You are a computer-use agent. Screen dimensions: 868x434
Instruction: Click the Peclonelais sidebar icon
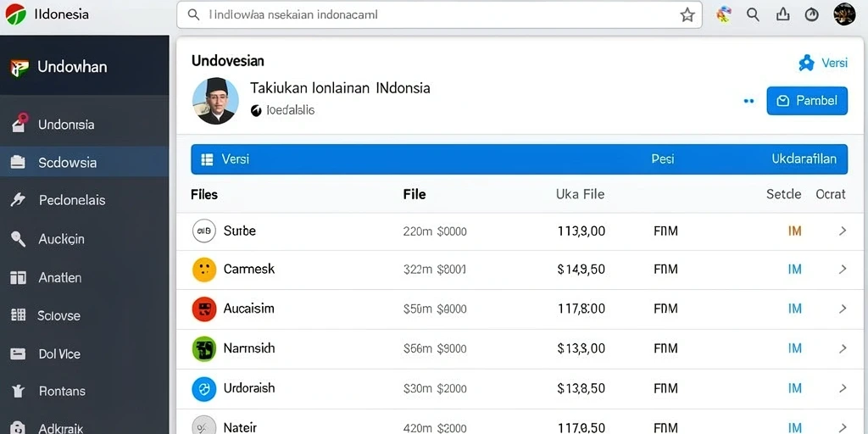tap(18, 200)
